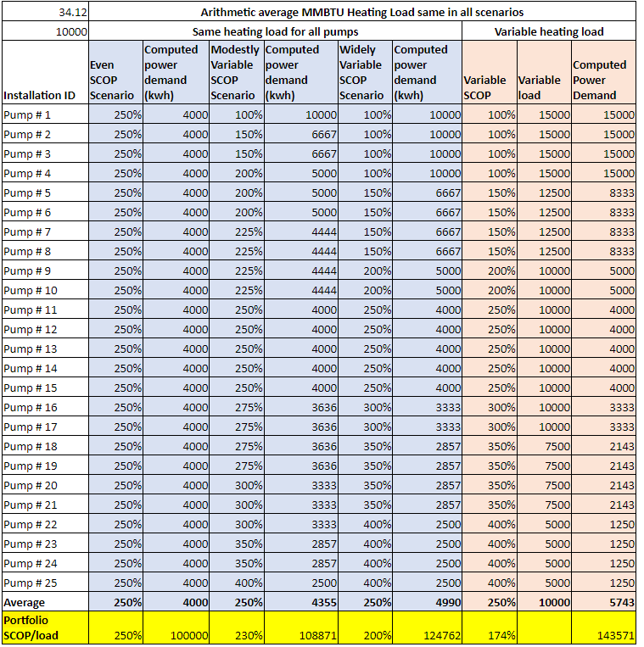The height and width of the screenshot is (647, 644).
Task: Click the 'Pump # 18' row label
Action: coord(46,446)
